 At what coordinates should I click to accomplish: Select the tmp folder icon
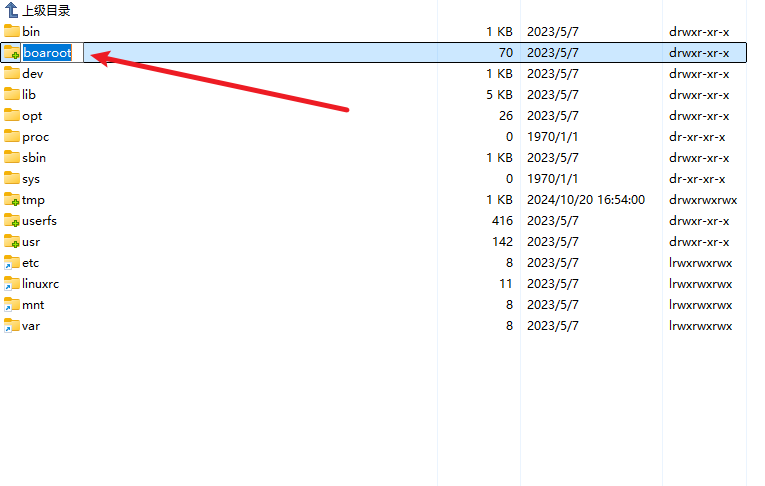[11, 199]
